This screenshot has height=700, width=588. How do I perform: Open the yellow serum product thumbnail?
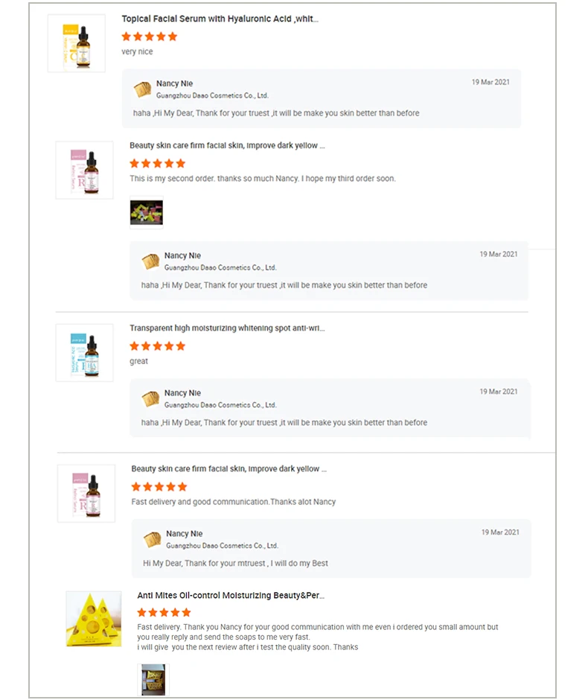coord(76,43)
